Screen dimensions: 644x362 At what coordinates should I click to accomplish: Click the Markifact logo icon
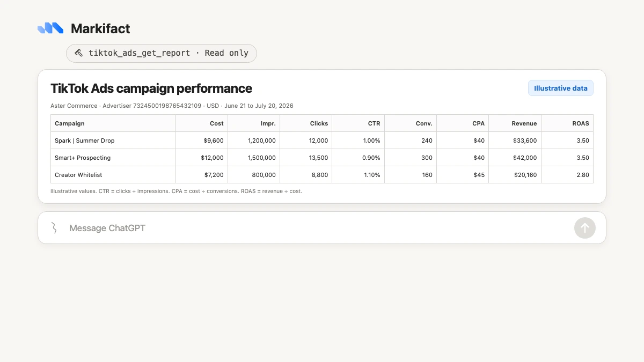click(x=50, y=28)
